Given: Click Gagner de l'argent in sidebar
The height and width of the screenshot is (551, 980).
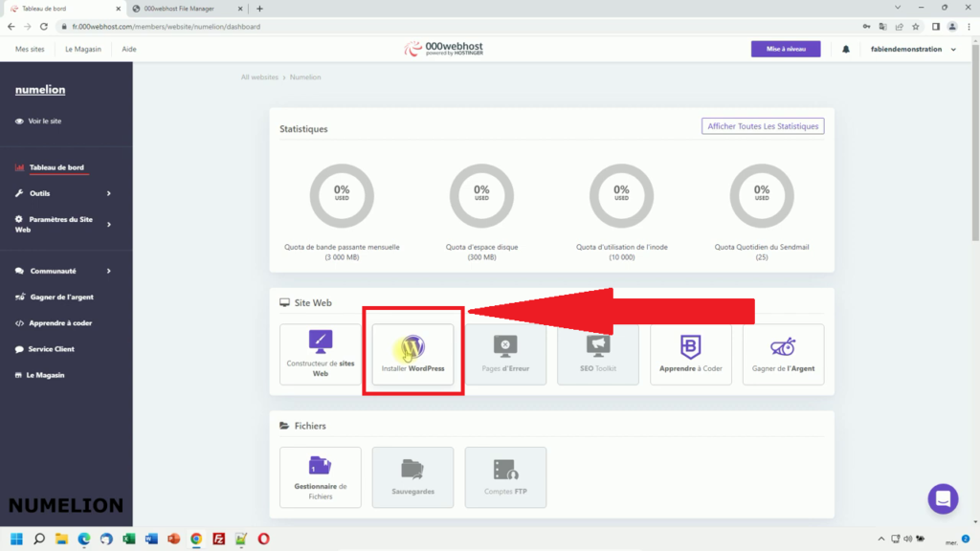Looking at the screenshot, I should [55, 298].
